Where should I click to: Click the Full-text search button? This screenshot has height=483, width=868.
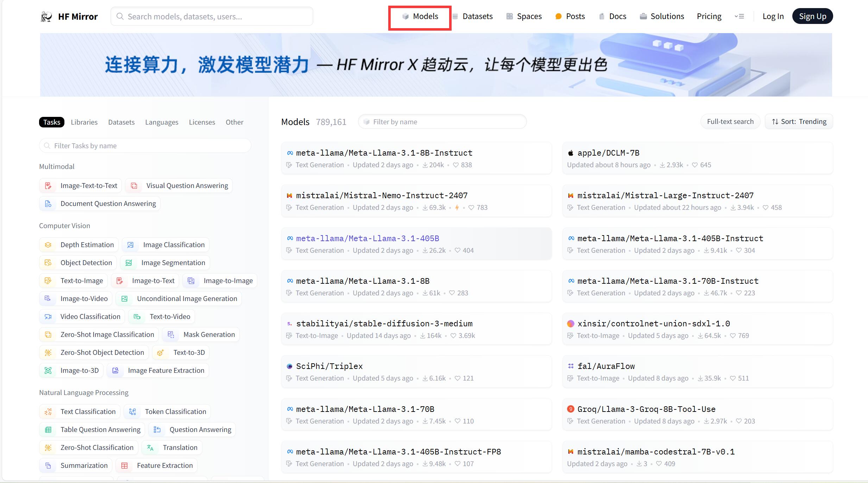pos(730,121)
